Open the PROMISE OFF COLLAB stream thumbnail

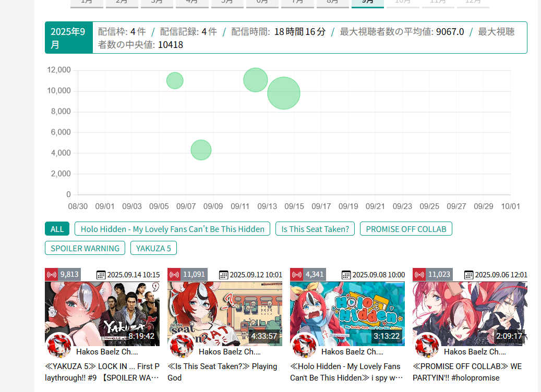[470, 314]
